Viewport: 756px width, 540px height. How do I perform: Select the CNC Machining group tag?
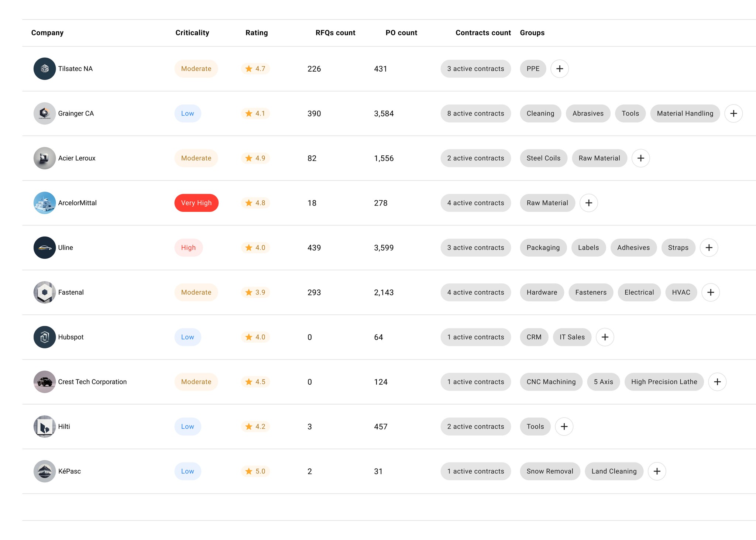pyautogui.click(x=551, y=382)
